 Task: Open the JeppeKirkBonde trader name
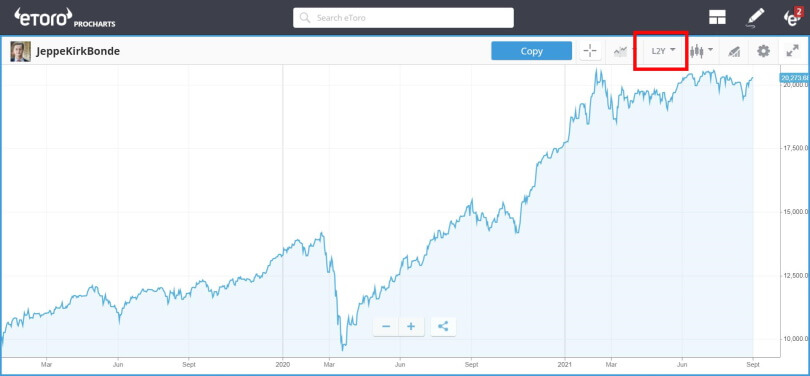(78, 51)
